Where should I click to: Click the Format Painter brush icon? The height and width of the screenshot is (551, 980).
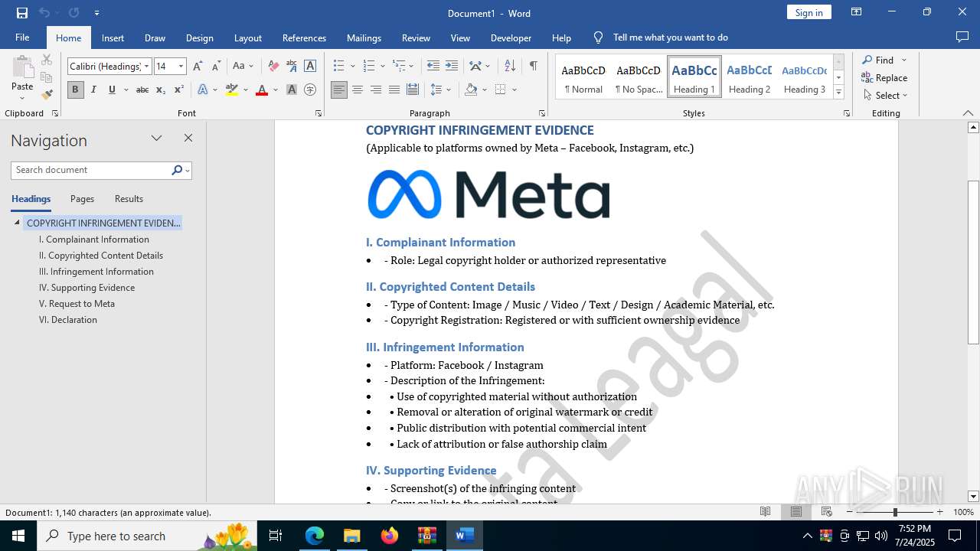click(x=47, y=95)
